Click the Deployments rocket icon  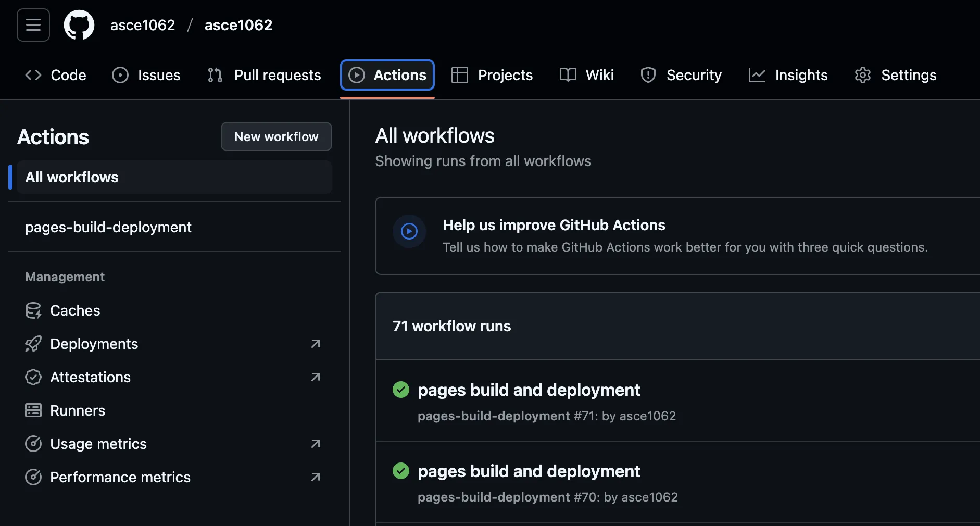[x=34, y=344]
